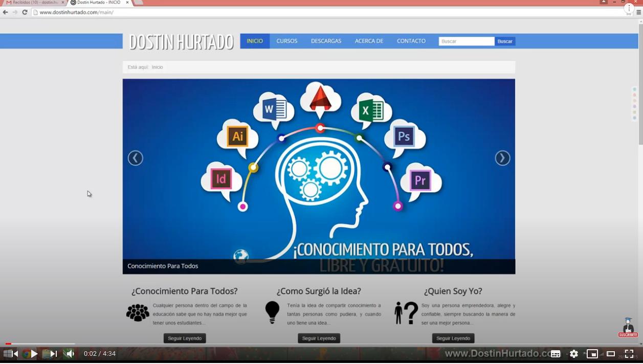Switch the player to theater mode

(x=611, y=354)
